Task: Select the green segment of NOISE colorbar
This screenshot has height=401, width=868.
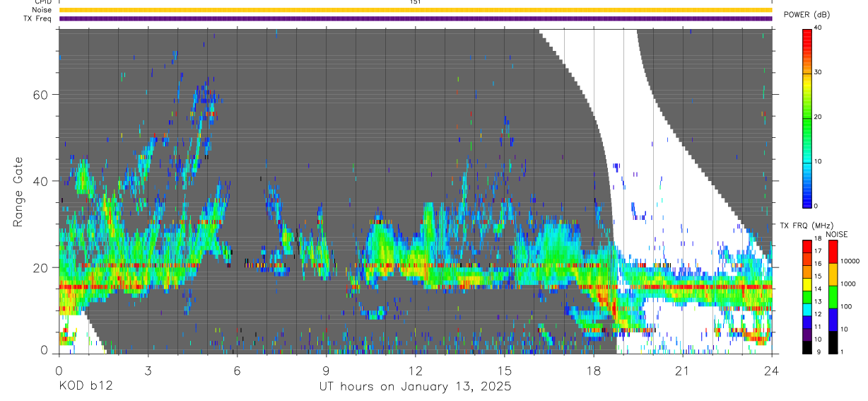Action: click(832, 296)
